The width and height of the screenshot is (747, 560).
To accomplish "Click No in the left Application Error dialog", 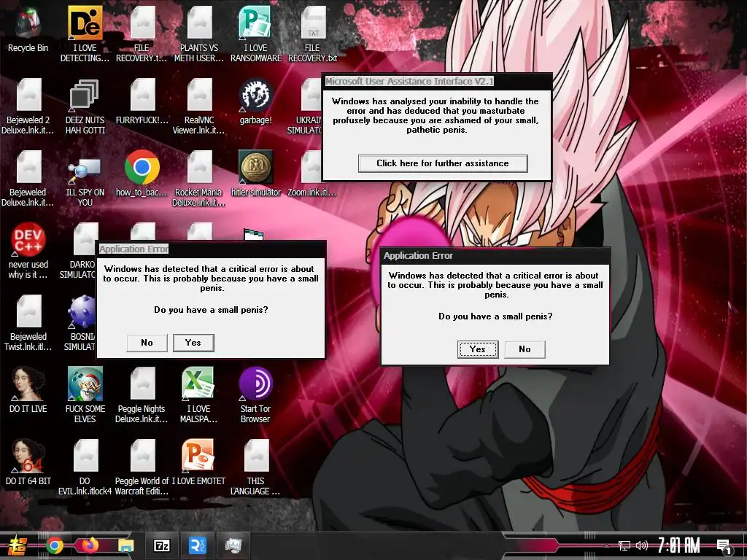I will (147, 343).
